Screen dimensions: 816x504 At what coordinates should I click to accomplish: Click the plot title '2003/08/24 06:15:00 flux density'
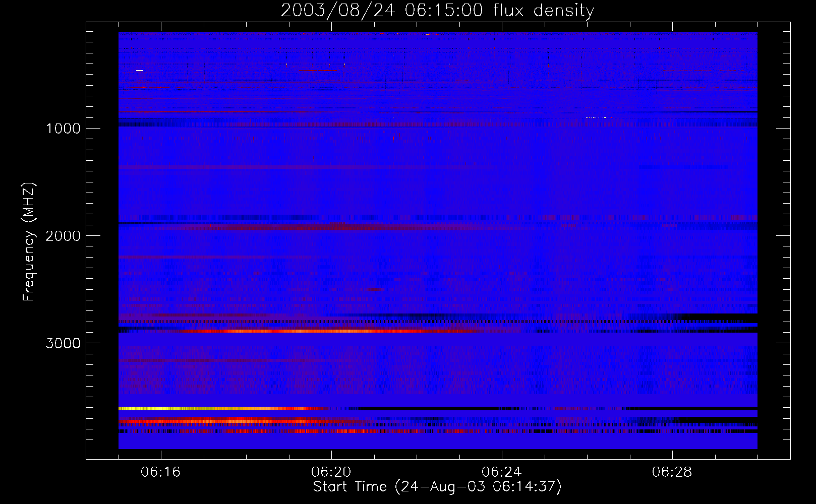point(437,11)
